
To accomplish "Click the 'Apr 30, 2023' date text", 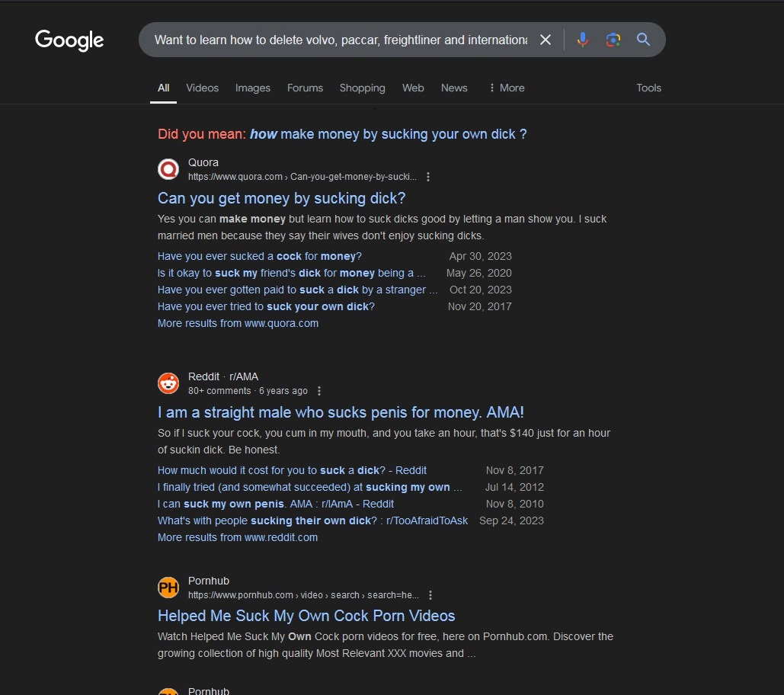I will click(x=480, y=256).
